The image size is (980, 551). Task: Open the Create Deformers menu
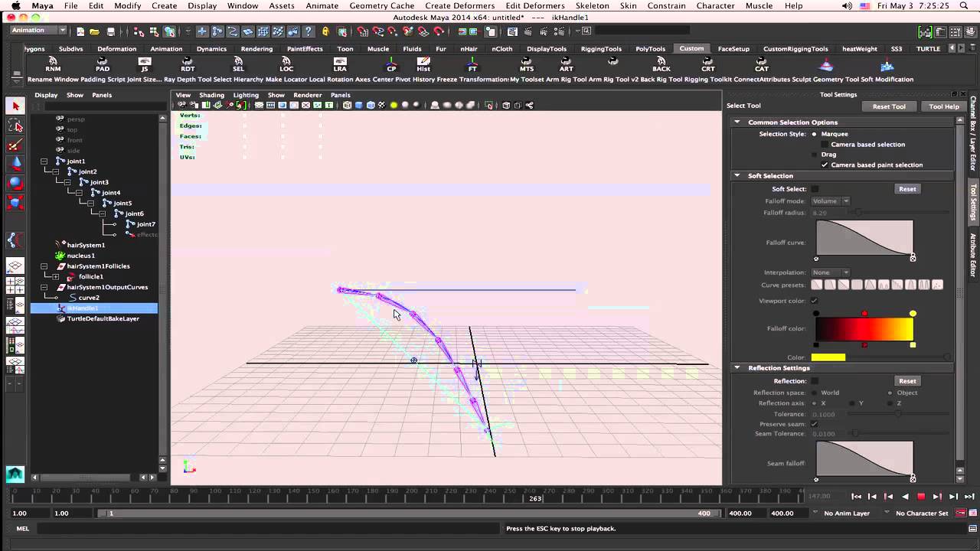tap(459, 6)
